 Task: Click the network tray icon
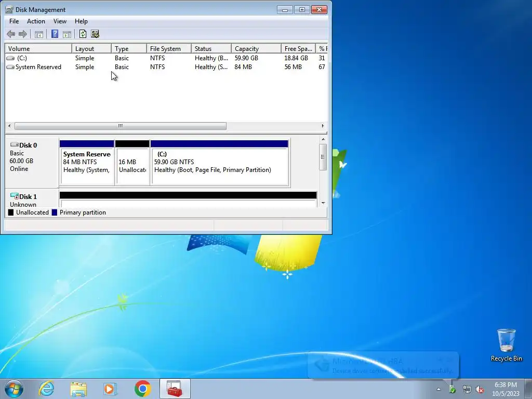[467, 389]
